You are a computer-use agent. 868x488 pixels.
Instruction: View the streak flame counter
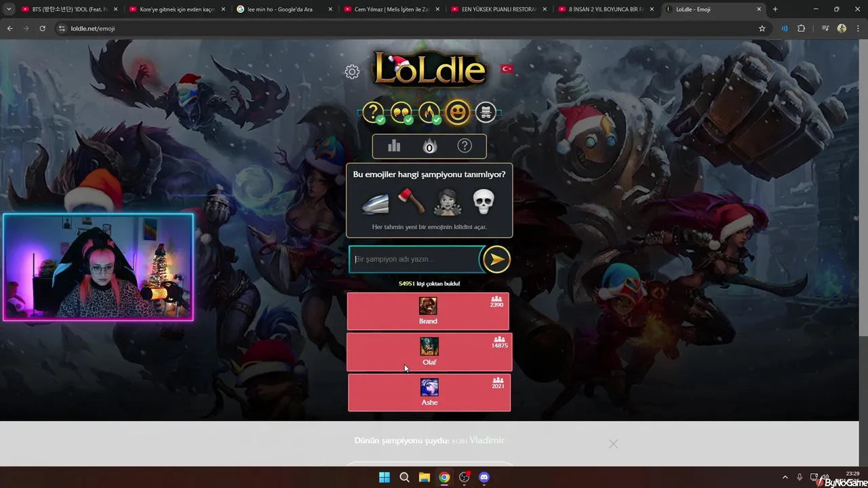tap(429, 146)
